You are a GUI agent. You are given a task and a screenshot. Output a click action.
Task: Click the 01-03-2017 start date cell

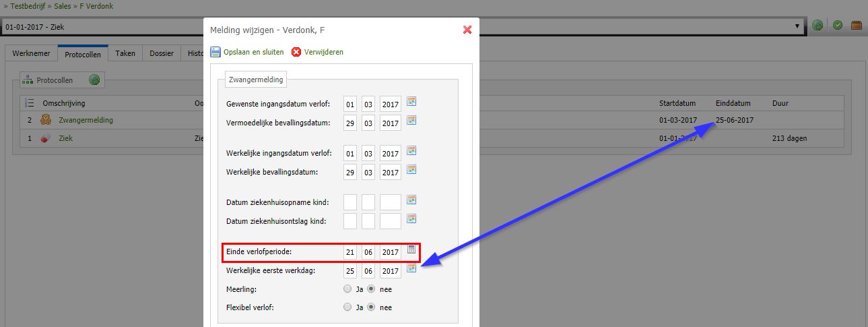678,120
